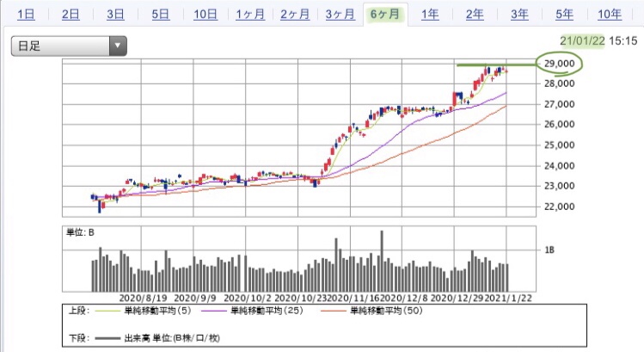Click the 25,000 price axis label
The image size is (644, 352).
click(560, 145)
